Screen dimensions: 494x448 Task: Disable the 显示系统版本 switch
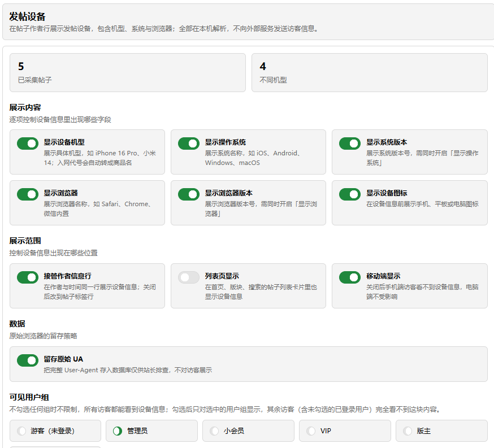(x=350, y=143)
